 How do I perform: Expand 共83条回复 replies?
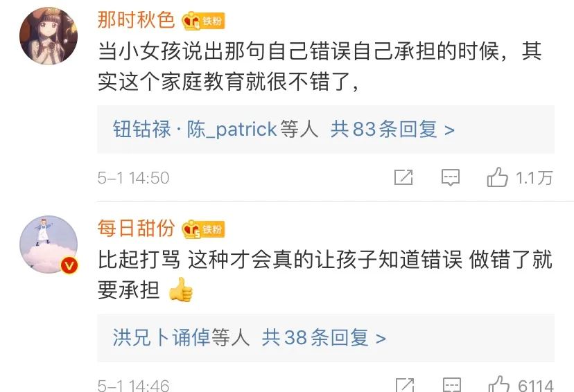(x=392, y=129)
